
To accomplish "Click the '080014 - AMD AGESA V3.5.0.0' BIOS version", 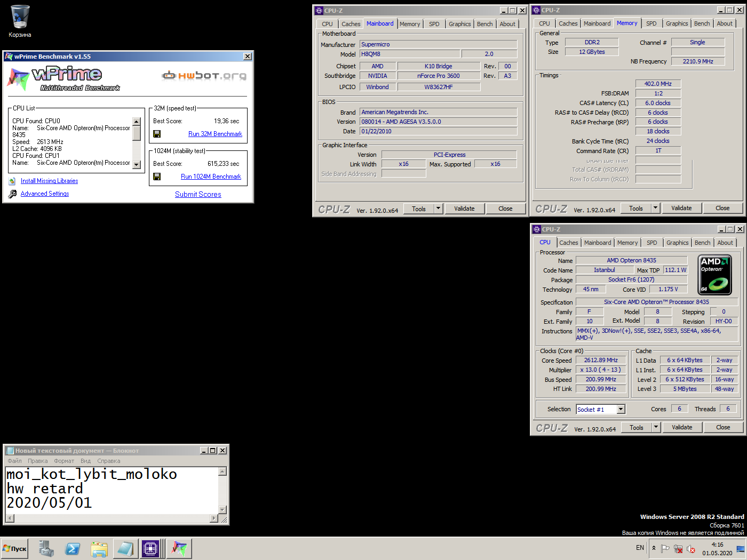I will coord(438,122).
